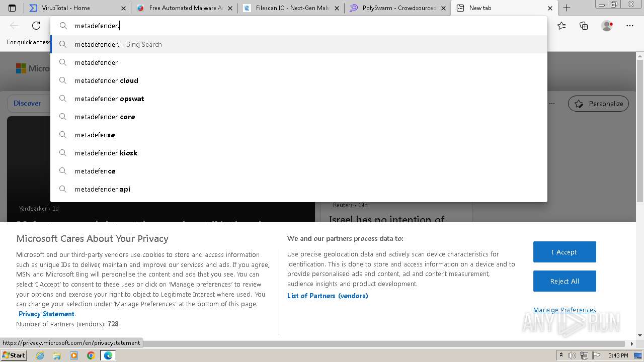Open the Manage Preferences link

coord(565,310)
